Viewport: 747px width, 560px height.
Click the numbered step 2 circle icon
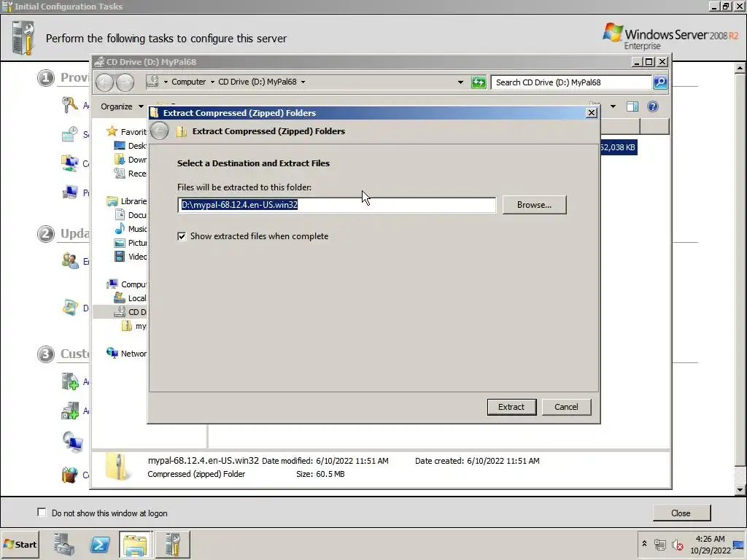pos(46,234)
